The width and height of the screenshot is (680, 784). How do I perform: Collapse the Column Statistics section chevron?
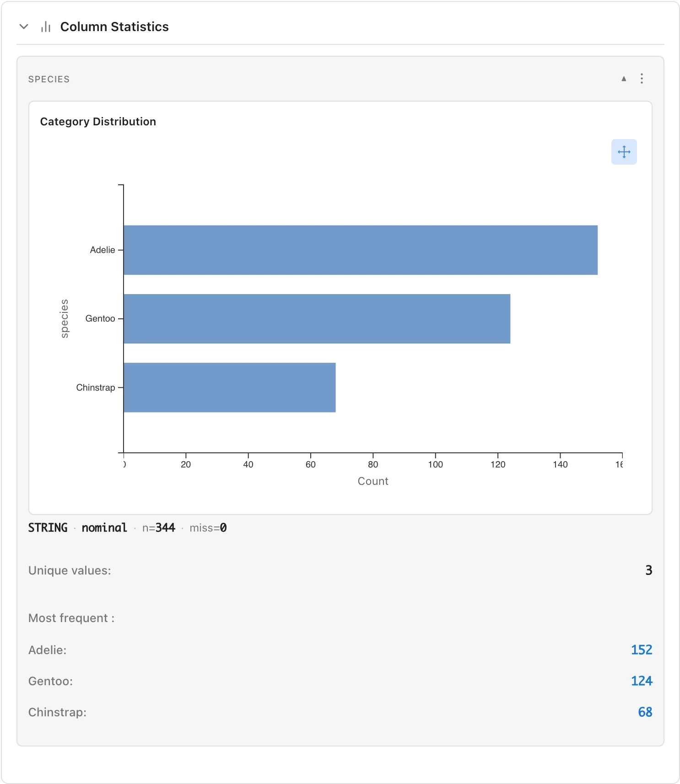click(24, 27)
